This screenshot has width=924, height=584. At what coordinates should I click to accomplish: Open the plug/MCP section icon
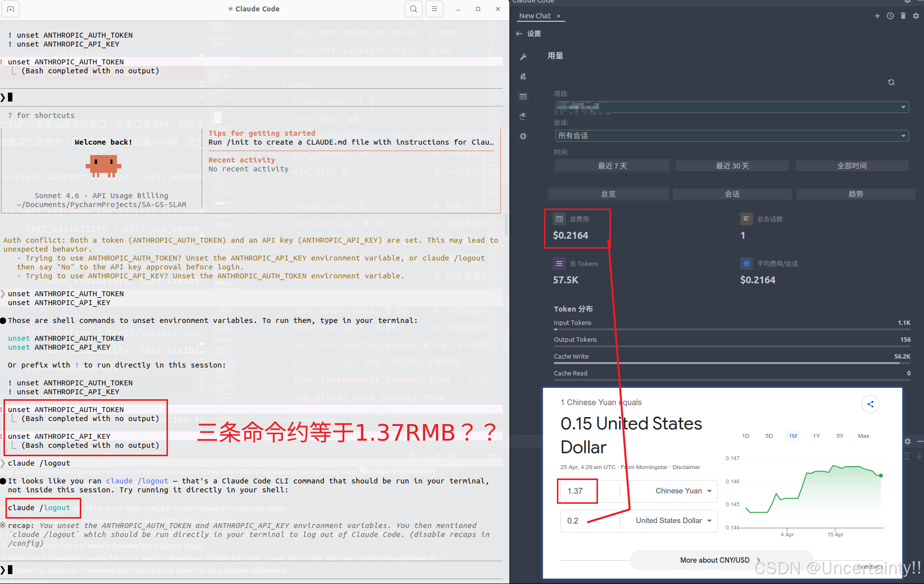(x=523, y=116)
